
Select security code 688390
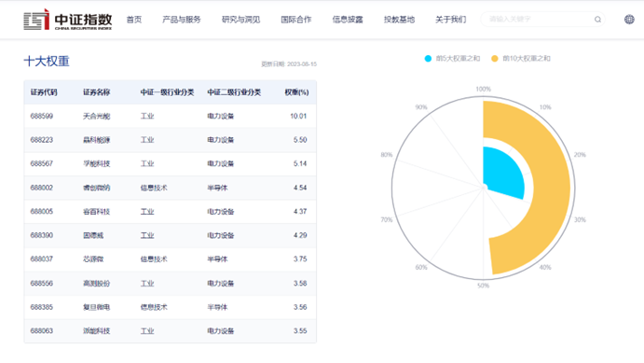(x=42, y=235)
